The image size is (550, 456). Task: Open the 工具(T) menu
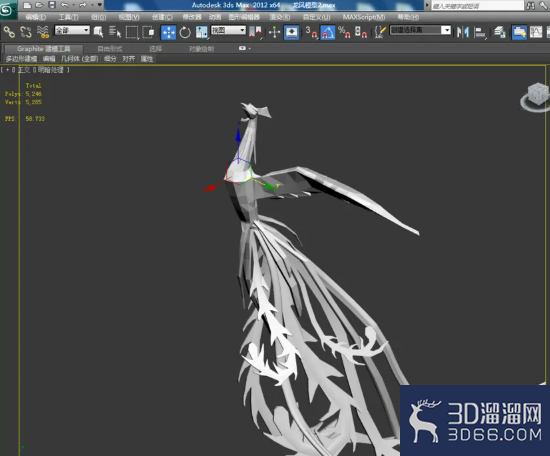click(68, 17)
